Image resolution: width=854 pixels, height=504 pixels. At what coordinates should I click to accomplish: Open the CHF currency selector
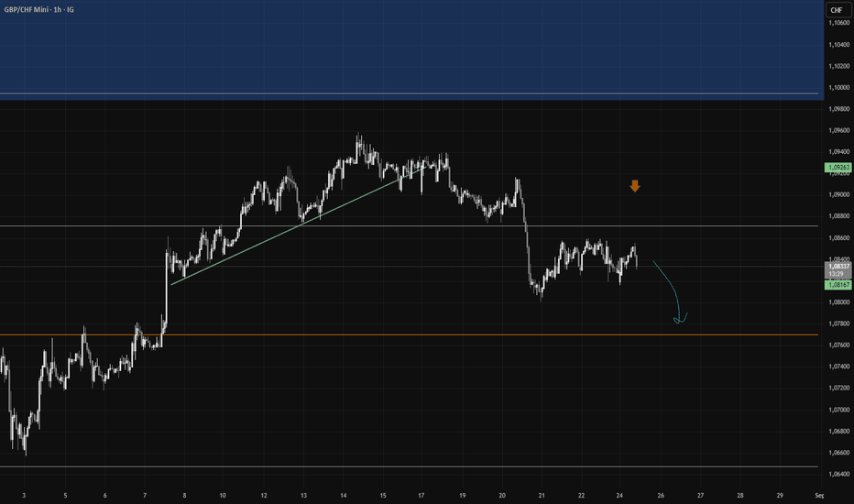[x=837, y=10]
